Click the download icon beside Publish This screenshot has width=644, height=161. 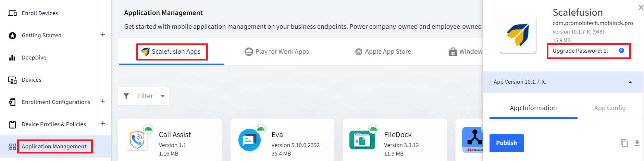(x=637, y=143)
